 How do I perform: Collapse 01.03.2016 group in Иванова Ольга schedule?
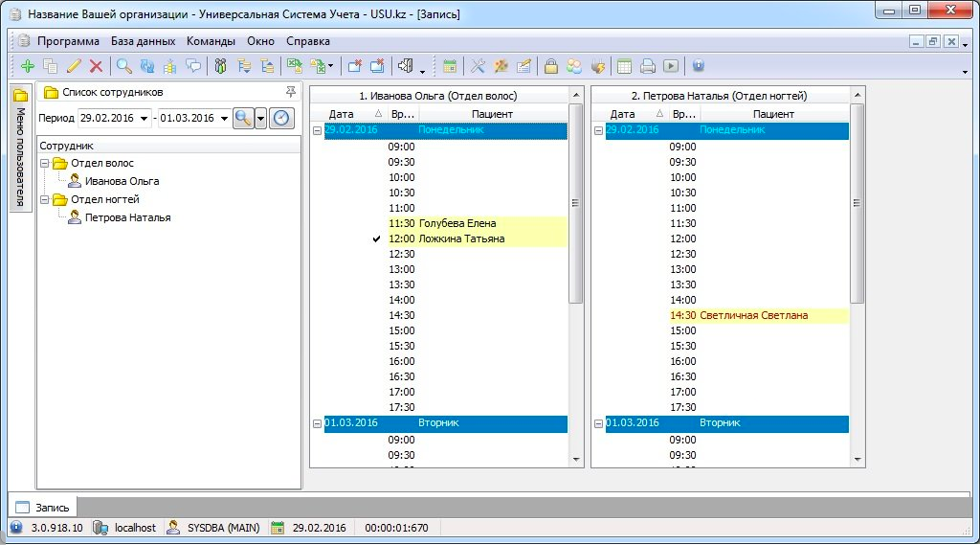[x=318, y=423]
